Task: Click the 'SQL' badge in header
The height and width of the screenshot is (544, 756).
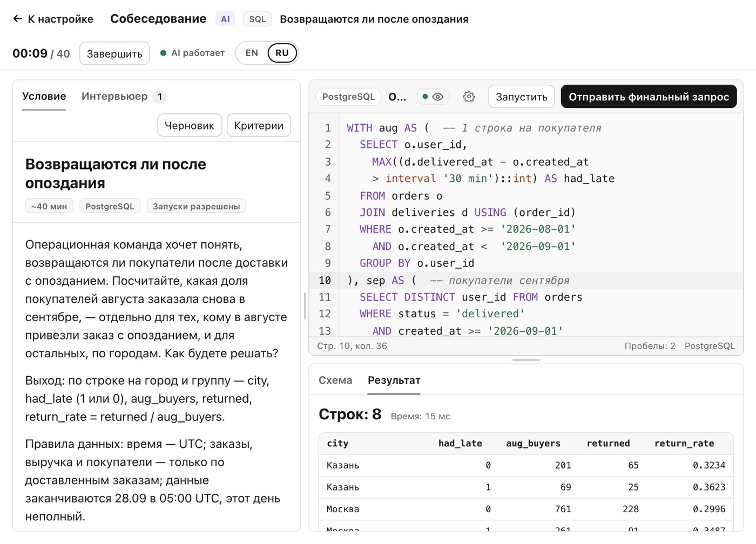Action: [257, 19]
